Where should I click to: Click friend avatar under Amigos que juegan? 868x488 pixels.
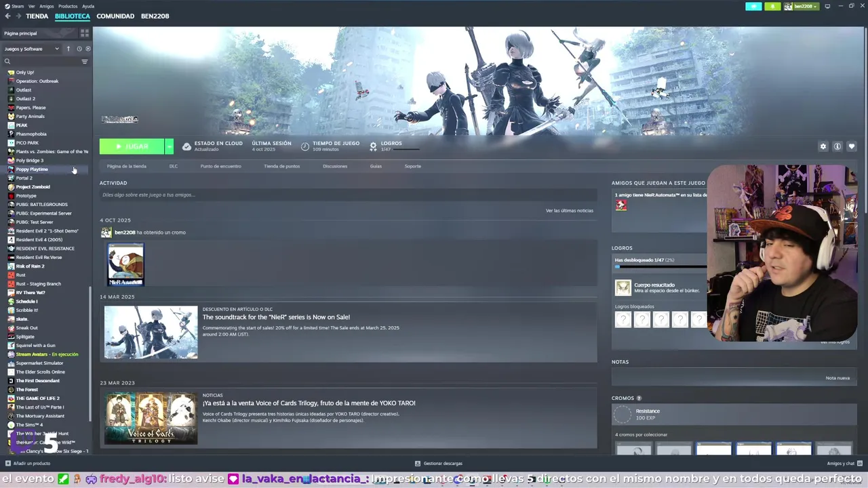(x=621, y=205)
